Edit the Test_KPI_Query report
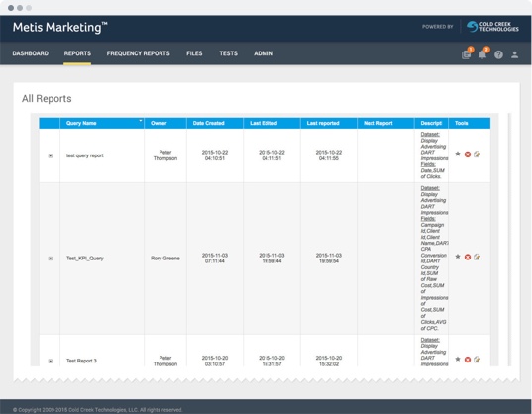 point(477,257)
